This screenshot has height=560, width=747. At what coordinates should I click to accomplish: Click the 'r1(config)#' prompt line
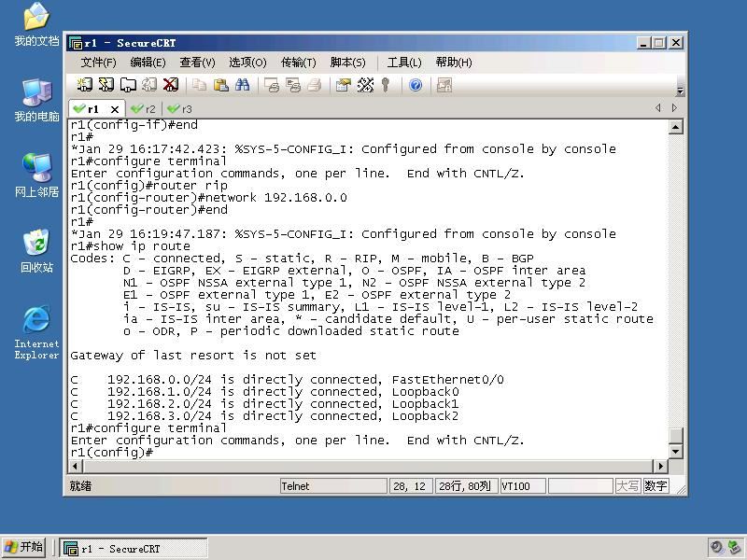click(111, 453)
